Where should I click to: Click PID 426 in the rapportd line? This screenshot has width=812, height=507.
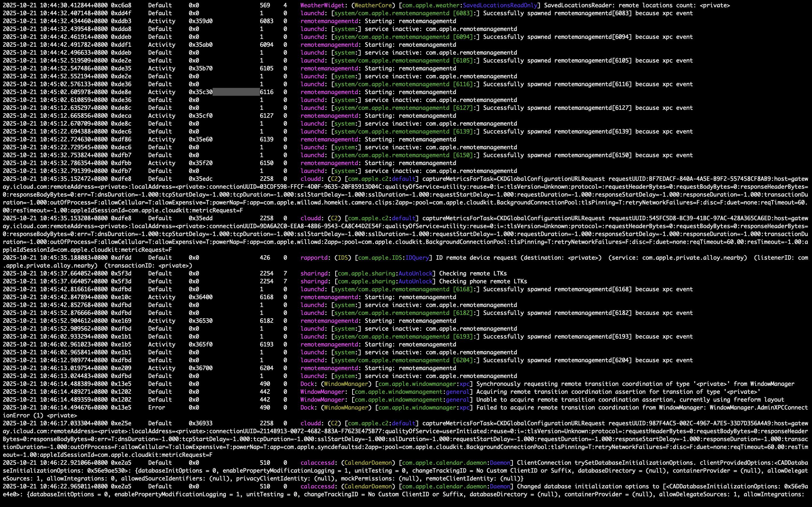(x=265, y=257)
